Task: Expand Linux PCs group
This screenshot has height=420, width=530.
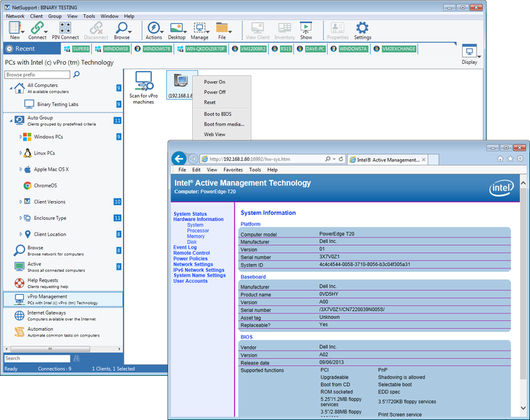Action: [x=20, y=153]
